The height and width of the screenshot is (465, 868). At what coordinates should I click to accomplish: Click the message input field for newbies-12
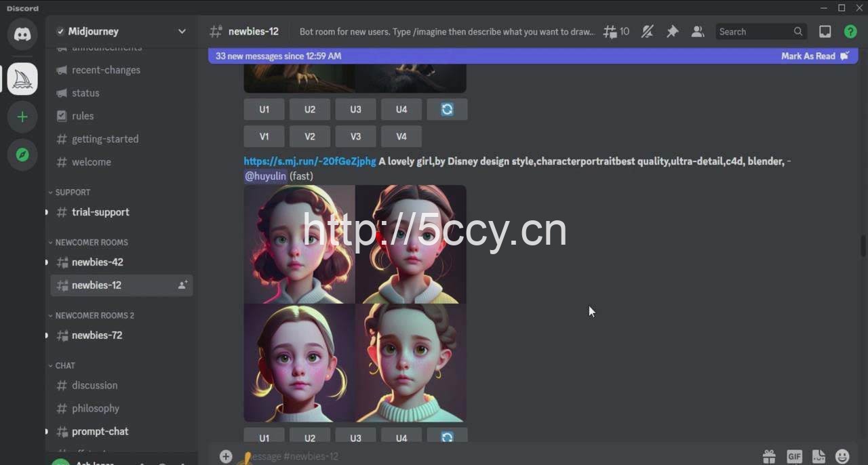coord(475,456)
